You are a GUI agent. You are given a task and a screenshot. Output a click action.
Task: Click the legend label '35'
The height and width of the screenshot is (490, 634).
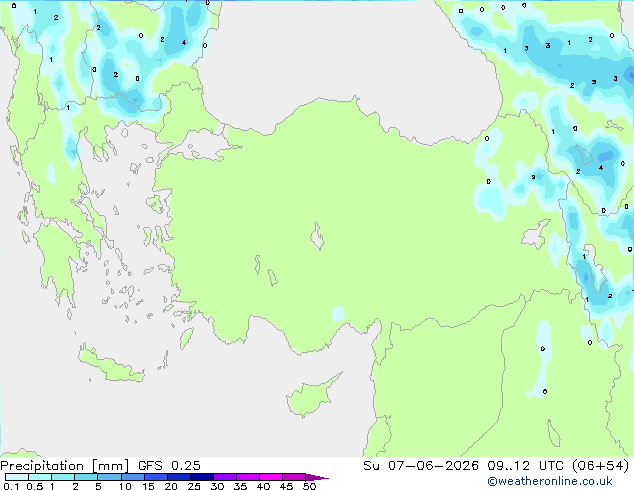(x=240, y=486)
